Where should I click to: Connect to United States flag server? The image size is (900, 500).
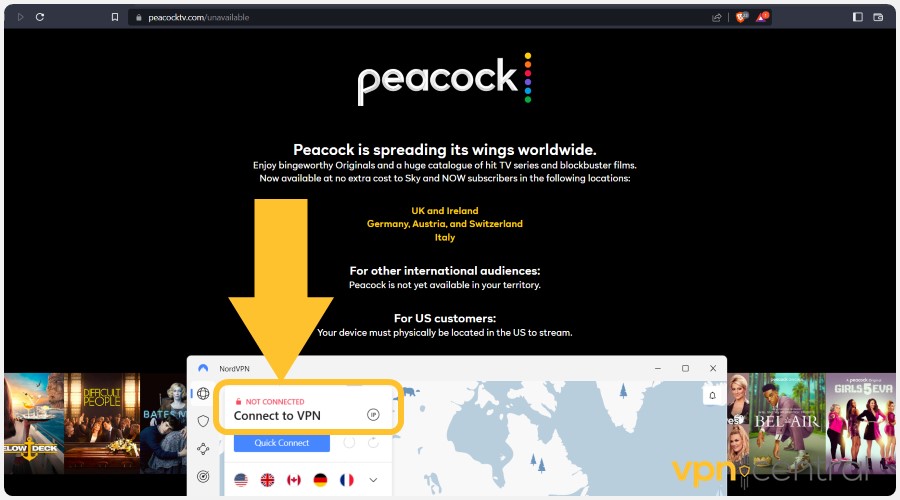[241, 480]
